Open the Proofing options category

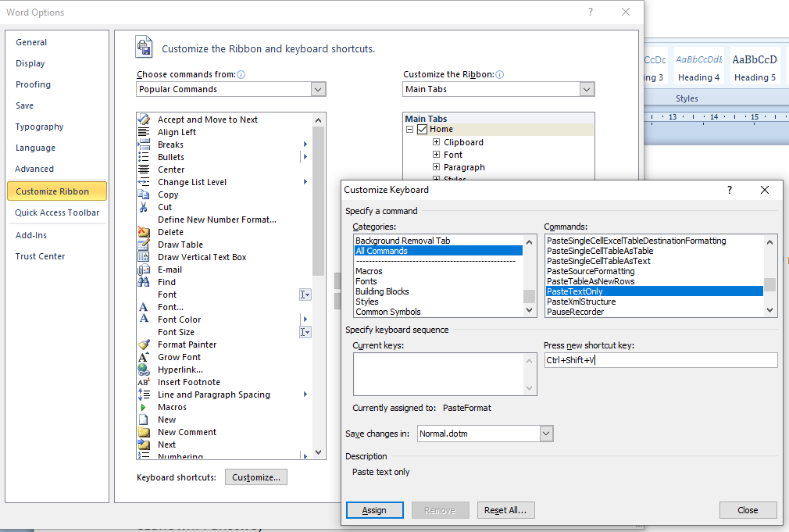pos(34,84)
